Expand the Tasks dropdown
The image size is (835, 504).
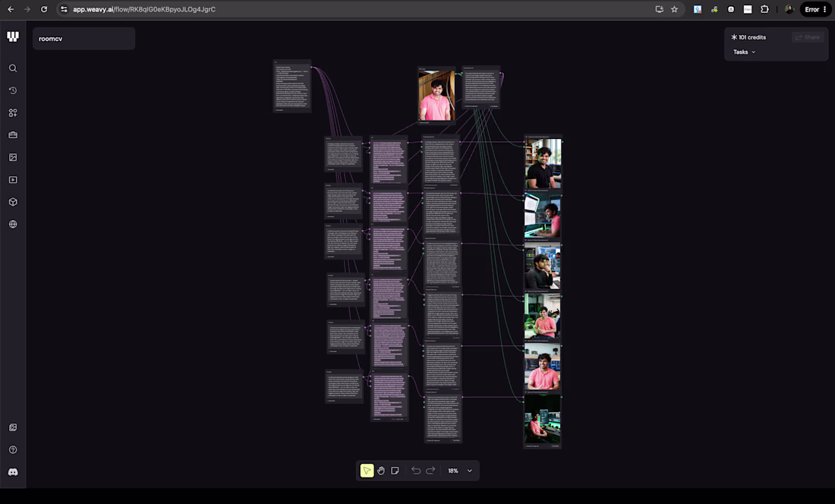pos(744,52)
